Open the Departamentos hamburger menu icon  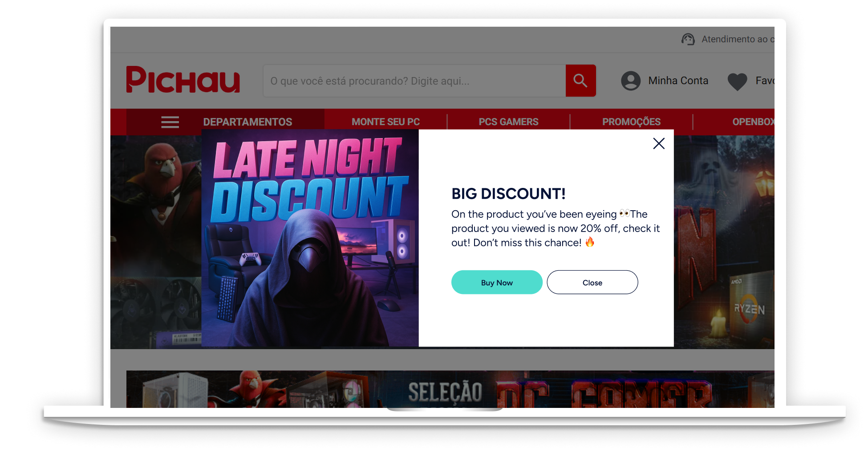pos(170,122)
